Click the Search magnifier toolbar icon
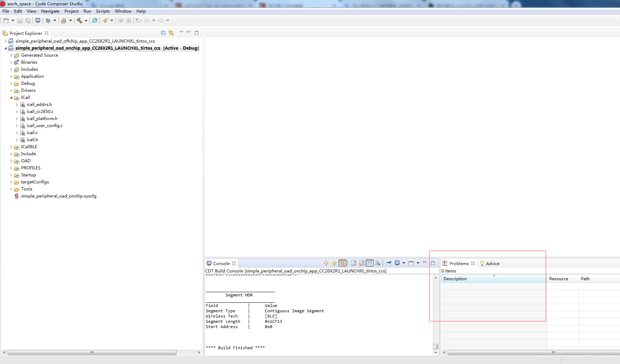The image size is (620, 364). click(x=95, y=20)
